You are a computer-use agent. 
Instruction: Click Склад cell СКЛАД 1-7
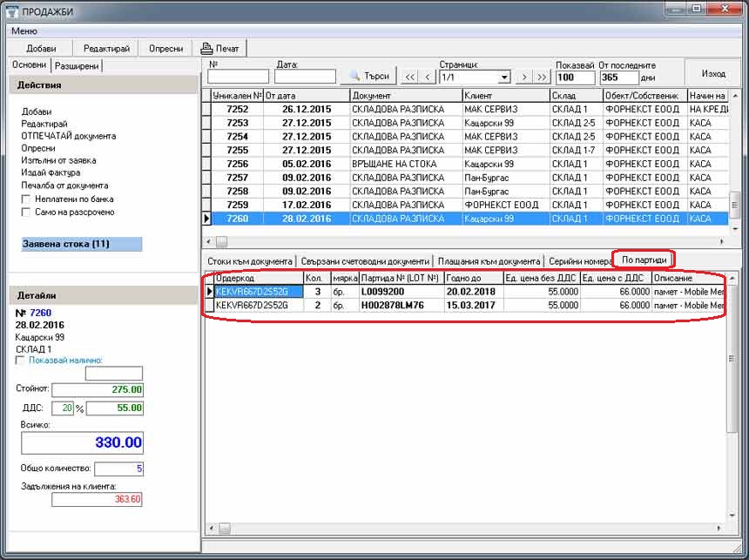[x=576, y=150]
